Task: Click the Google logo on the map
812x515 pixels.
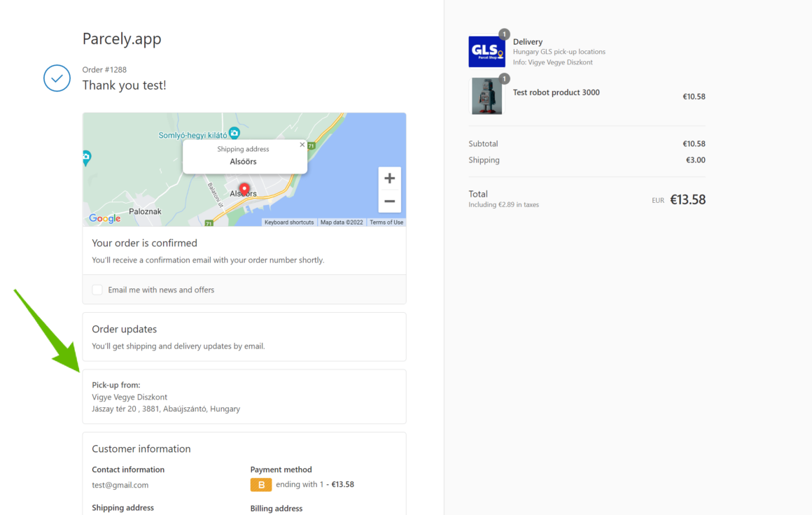Action: tap(104, 218)
